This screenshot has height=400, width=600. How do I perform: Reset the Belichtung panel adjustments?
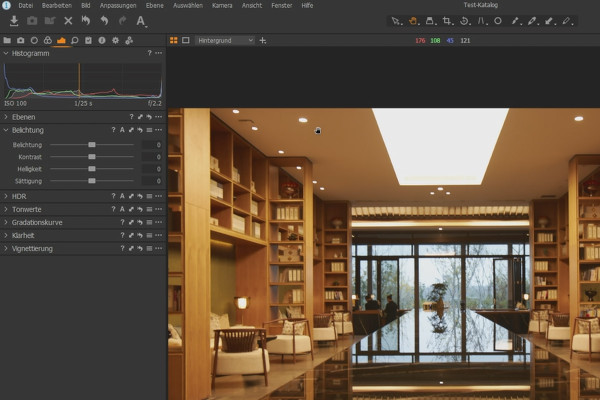coord(140,130)
